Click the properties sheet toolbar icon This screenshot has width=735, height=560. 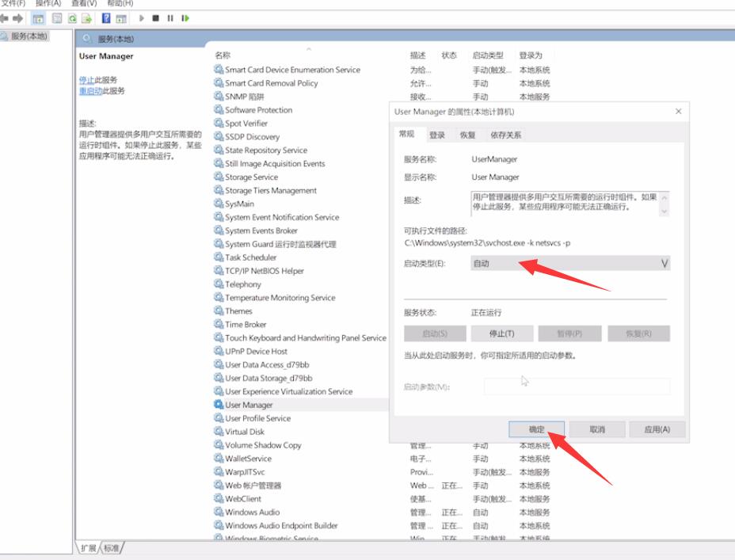point(57,18)
